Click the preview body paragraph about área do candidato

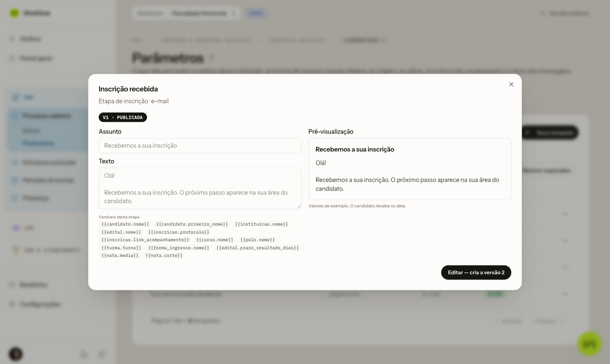408,185
